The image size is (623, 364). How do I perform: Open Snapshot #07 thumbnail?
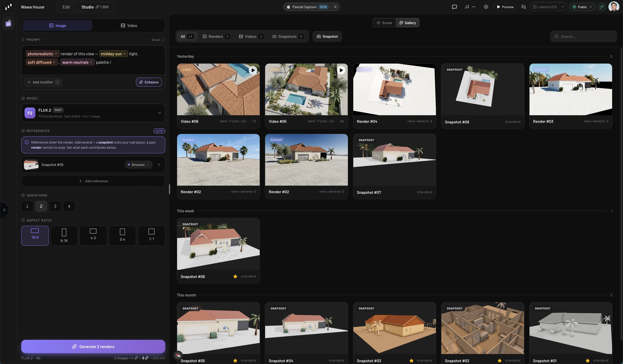tap(394, 160)
